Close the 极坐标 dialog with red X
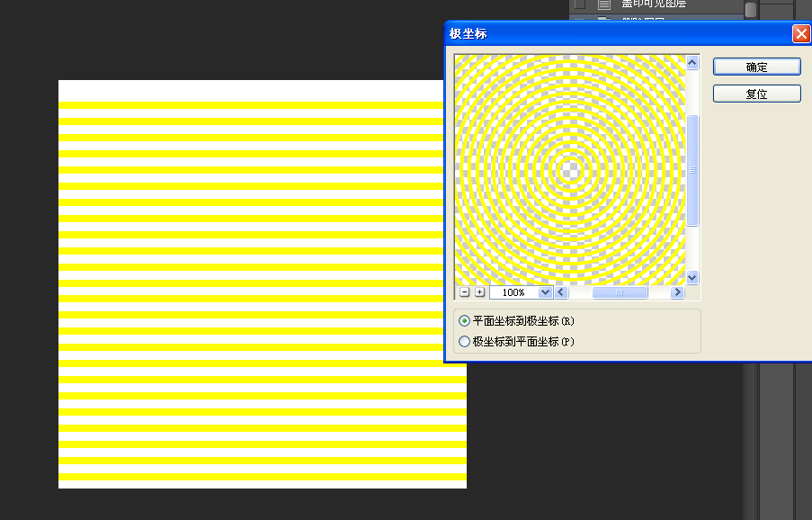812x520 pixels. (x=801, y=34)
